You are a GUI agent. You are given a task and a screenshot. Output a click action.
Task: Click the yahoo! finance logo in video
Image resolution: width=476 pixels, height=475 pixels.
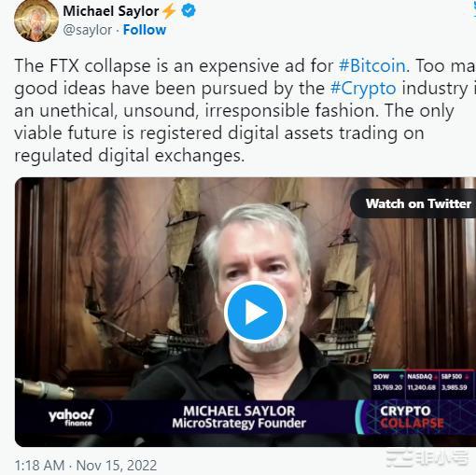(71, 417)
